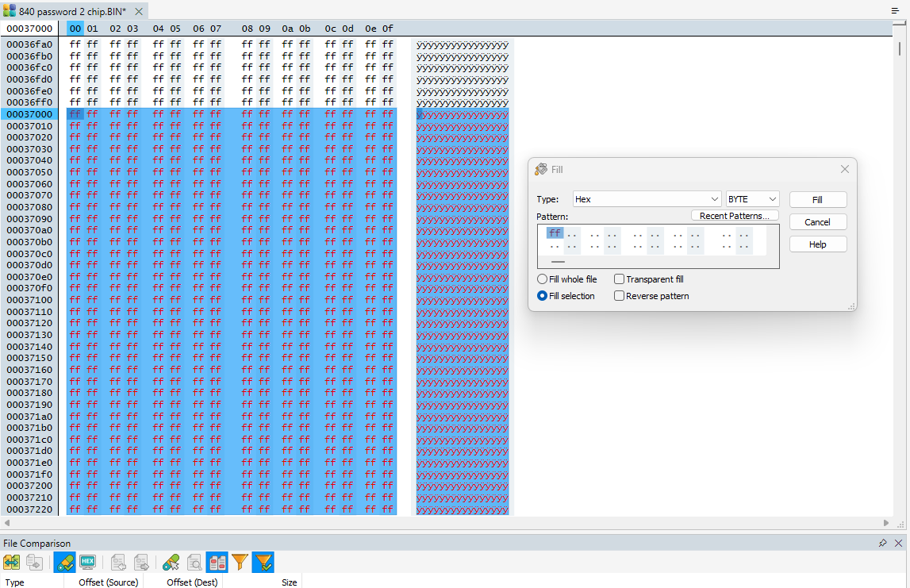The height and width of the screenshot is (588, 910).
Task: Click the compare files icon in File Comparison
Action: (12, 562)
